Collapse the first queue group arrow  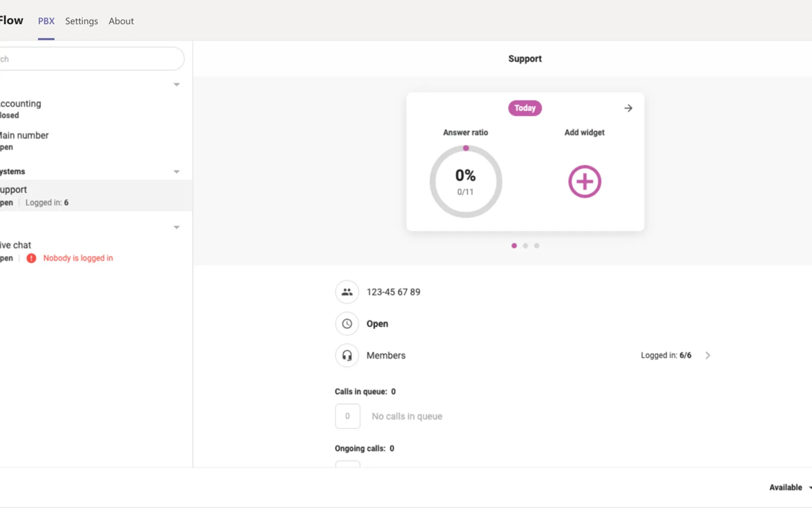pyautogui.click(x=177, y=84)
